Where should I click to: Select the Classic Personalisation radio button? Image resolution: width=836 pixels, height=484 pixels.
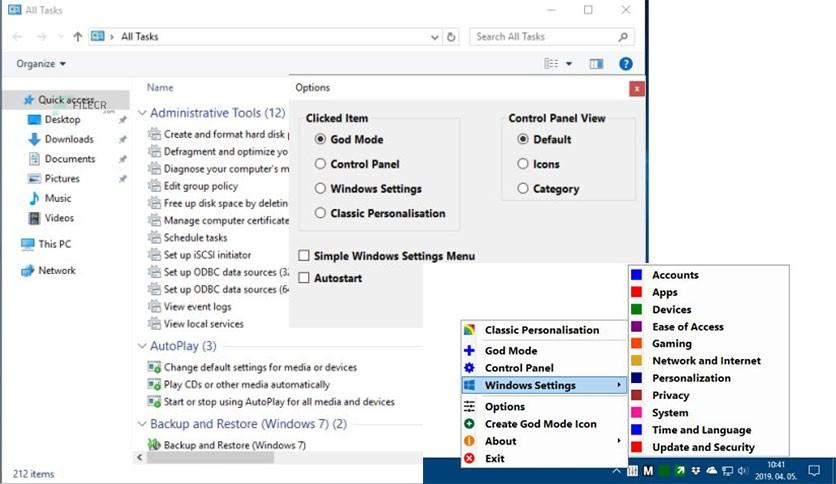[320, 213]
